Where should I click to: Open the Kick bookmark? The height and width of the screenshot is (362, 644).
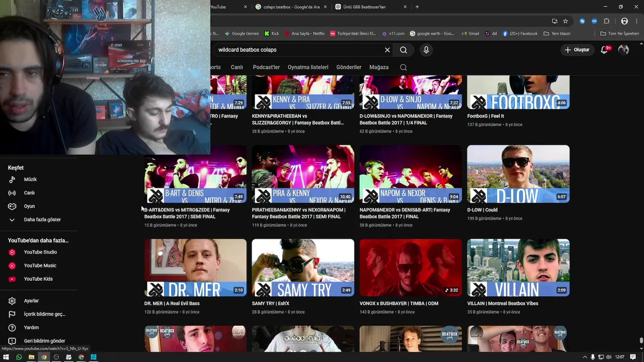pyautogui.click(x=272, y=34)
